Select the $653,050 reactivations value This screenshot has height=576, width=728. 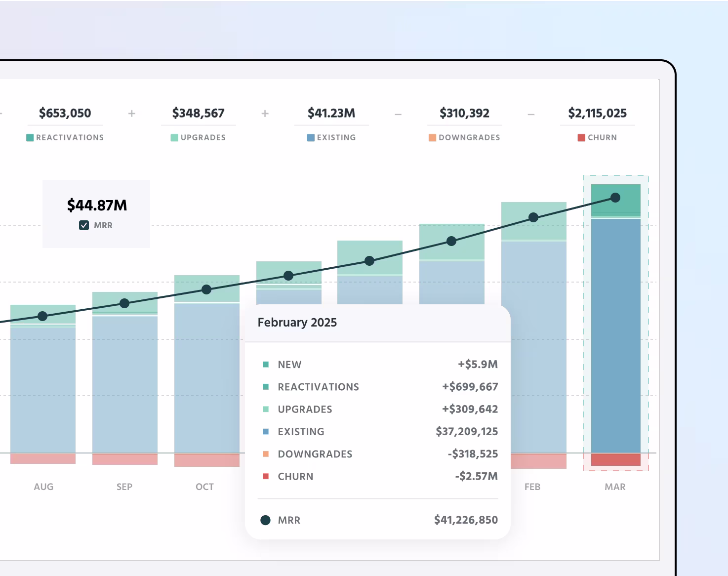pyautogui.click(x=65, y=113)
